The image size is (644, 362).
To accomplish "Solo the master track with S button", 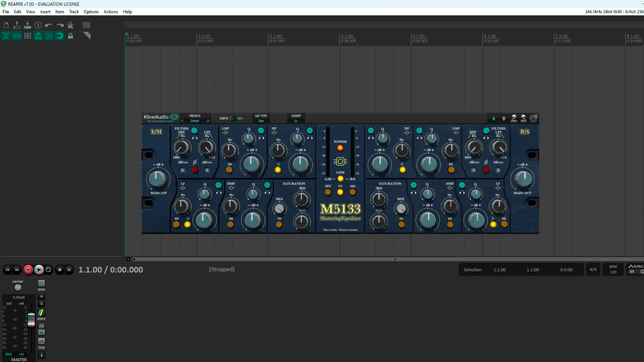I will pyautogui.click(x=41, y=304).
